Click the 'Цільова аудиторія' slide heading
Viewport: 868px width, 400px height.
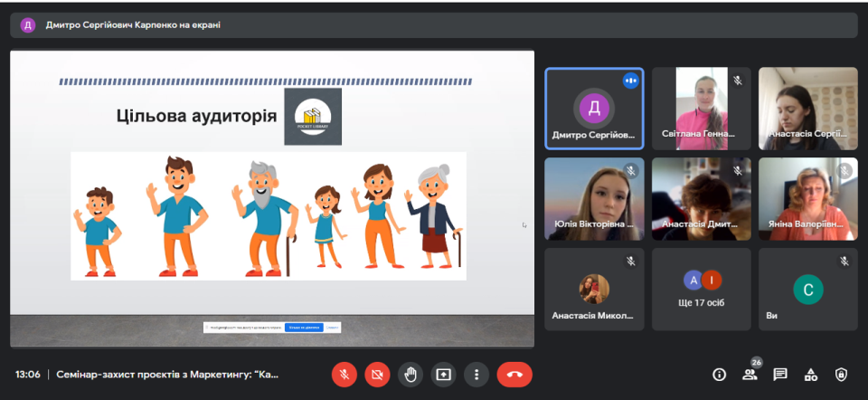pyautogui.click(x=196, y=116)
